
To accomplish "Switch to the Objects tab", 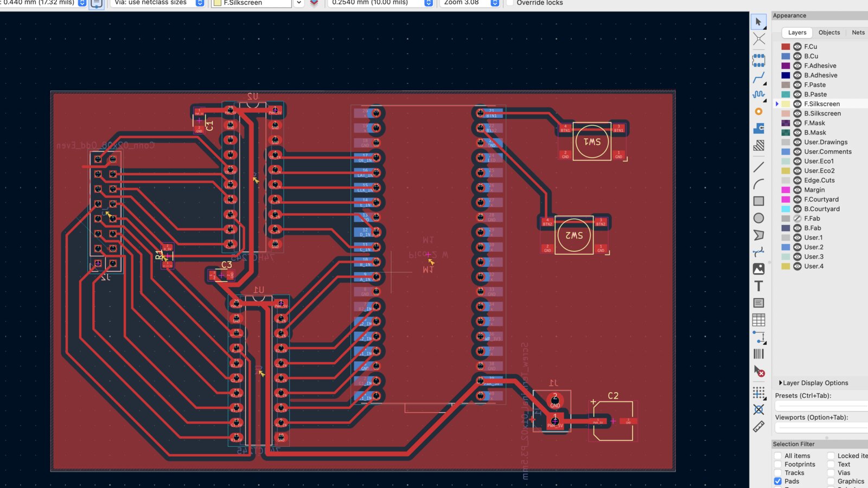I will pos(829,33).
